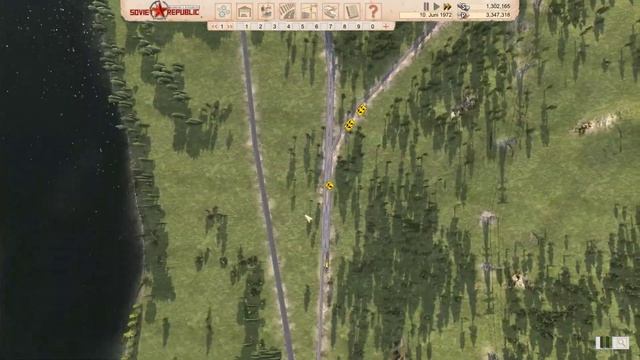The image size is (640, 360).
Task: Open the red question mark help
Action: pyautogui.click(x=373, y=11)
